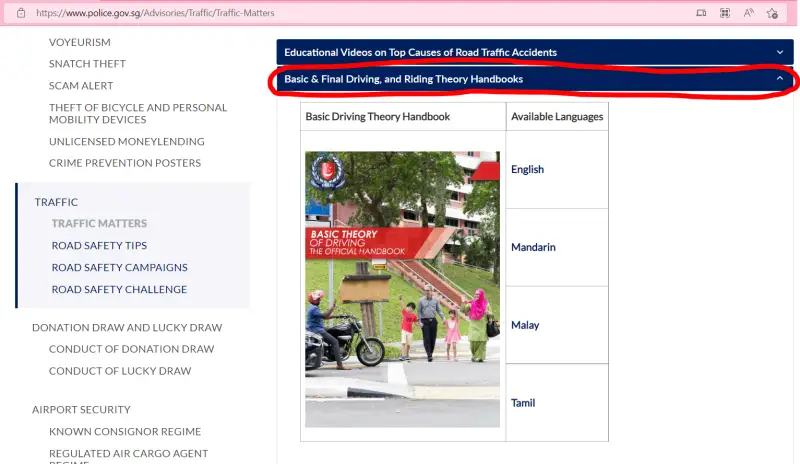Open Road Safety Challenge sidebar item
800x464 pixels.
click(119, 289)
